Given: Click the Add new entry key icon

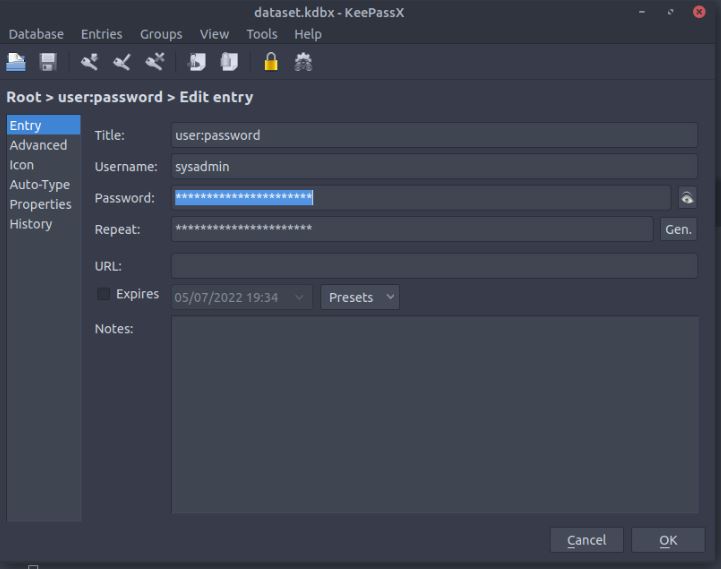Looking at the screenshot, I should (90, 62).
